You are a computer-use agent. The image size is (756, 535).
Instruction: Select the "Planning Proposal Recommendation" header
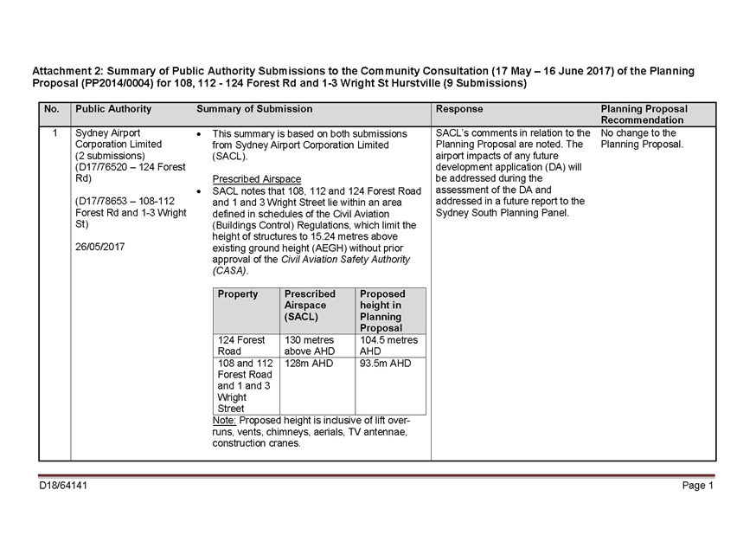(644, 114)
